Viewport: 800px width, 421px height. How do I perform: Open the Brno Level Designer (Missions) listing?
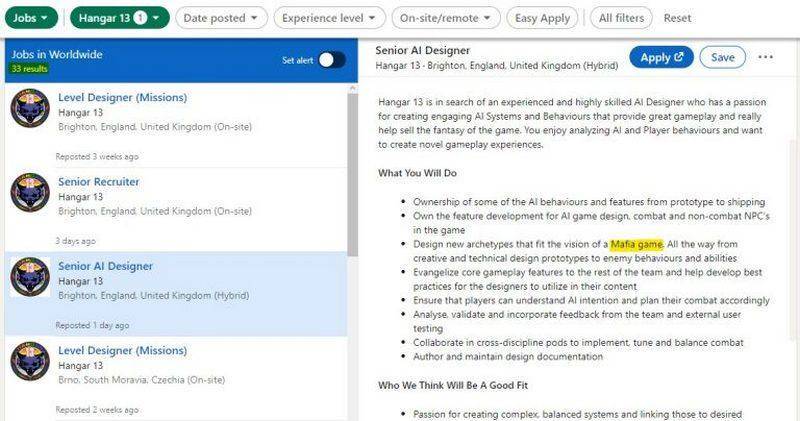click(122, 351)
